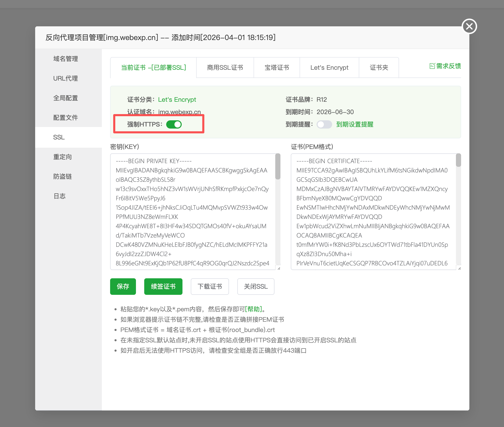Disable the 强制HTTPS switch
504x427 pixels.
pyautogui.click(x=174, y=124)
